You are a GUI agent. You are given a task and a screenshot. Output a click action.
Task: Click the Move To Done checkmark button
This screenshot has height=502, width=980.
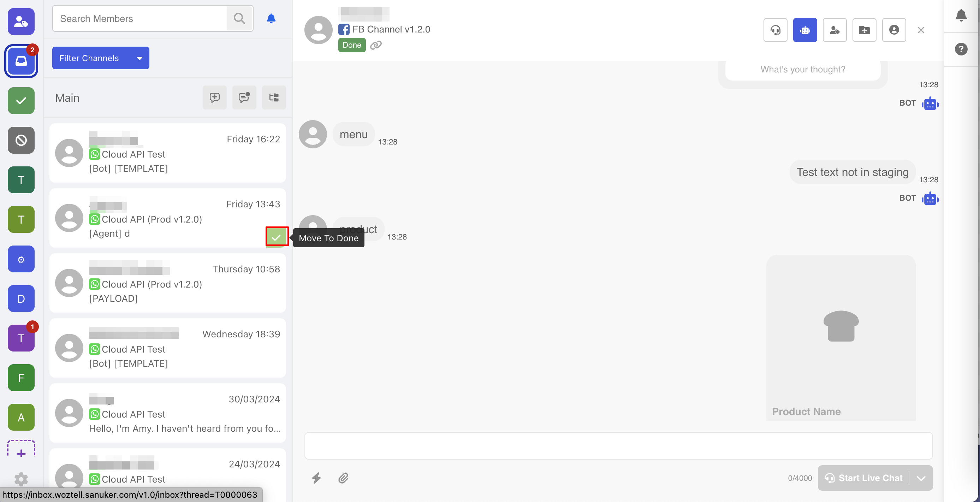(277, 237)
